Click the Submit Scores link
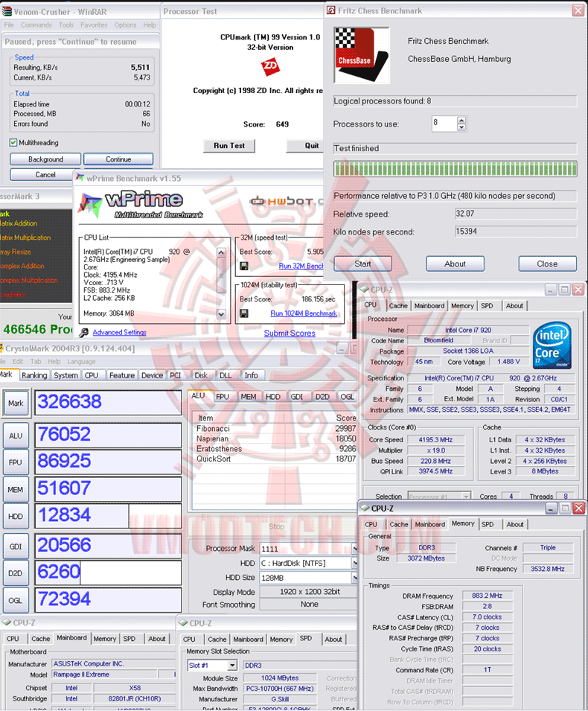 [x=290, y=333]
